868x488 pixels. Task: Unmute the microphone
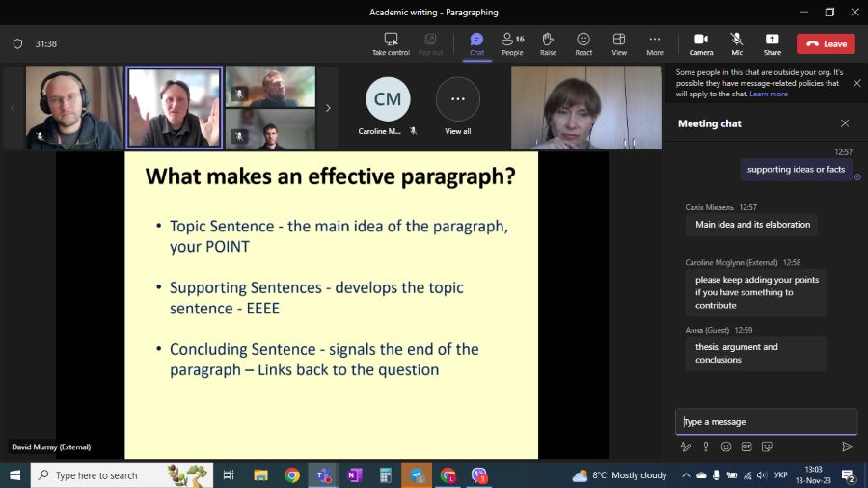coord(737,43)
